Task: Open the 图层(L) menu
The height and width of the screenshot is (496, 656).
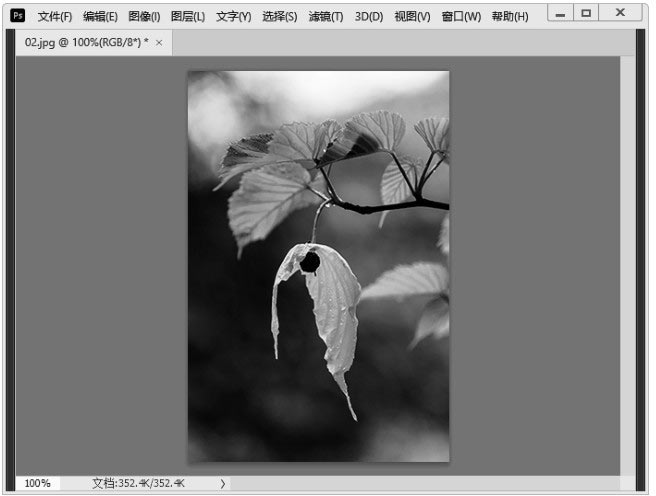Action: (x=188, y=17)
